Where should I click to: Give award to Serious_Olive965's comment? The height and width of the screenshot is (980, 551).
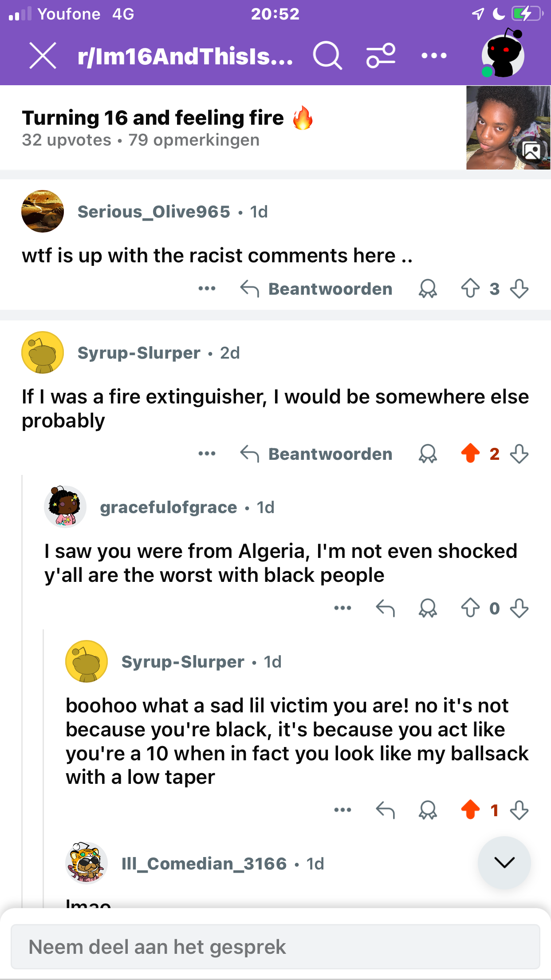pos(428,288)
